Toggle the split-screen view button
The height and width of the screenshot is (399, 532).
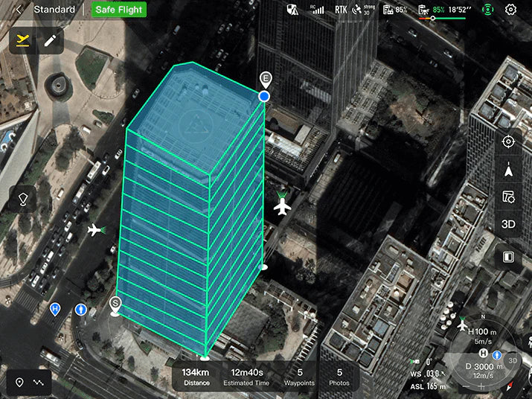click(509, 257)
